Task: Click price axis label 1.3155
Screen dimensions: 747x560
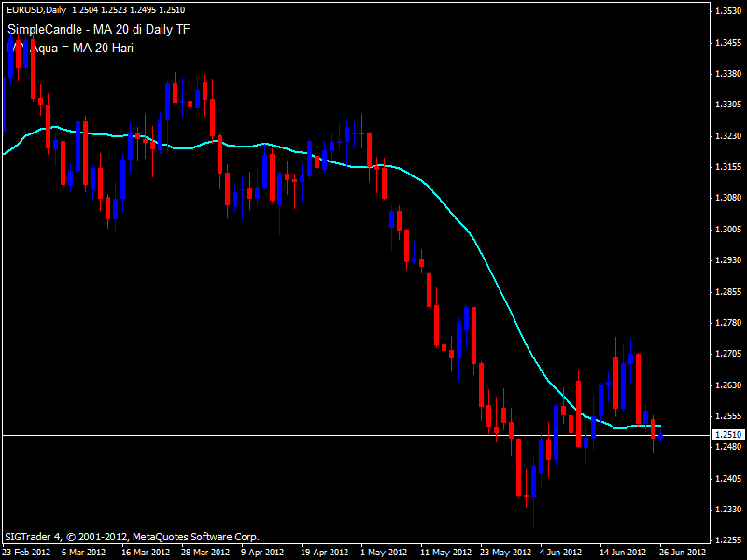Action: click(x=728, y=167)
